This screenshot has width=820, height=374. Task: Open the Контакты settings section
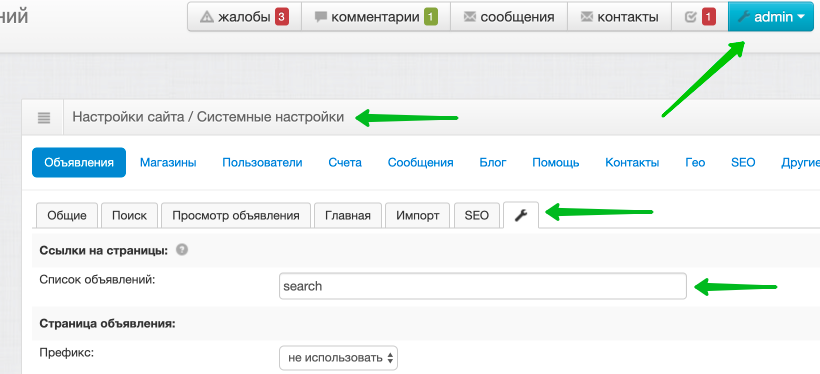[632, 163]
